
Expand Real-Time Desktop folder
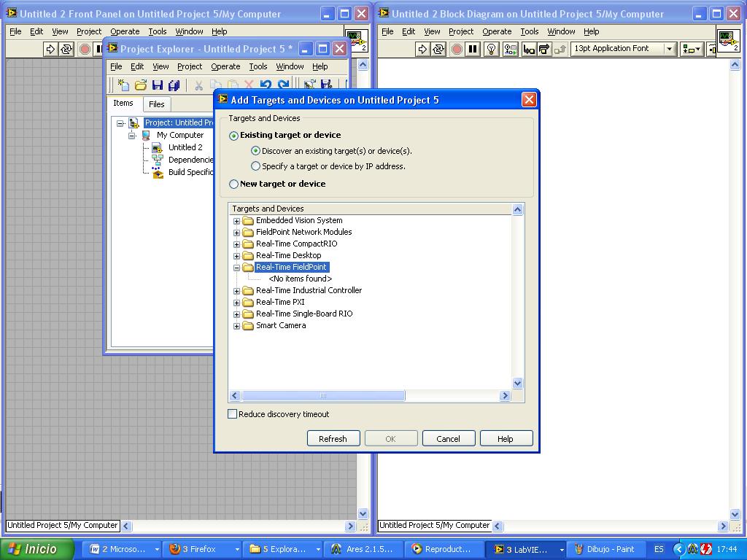[236, 256]
